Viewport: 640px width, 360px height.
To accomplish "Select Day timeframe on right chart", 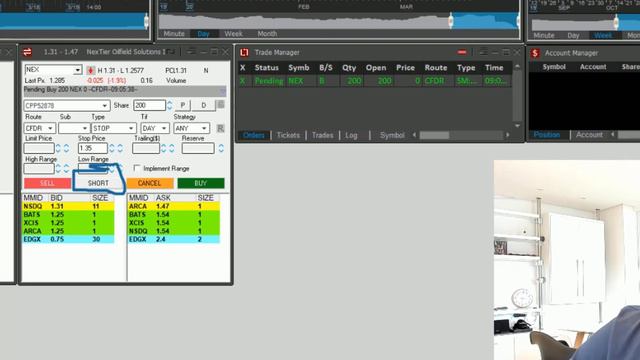I will point(573,36).
